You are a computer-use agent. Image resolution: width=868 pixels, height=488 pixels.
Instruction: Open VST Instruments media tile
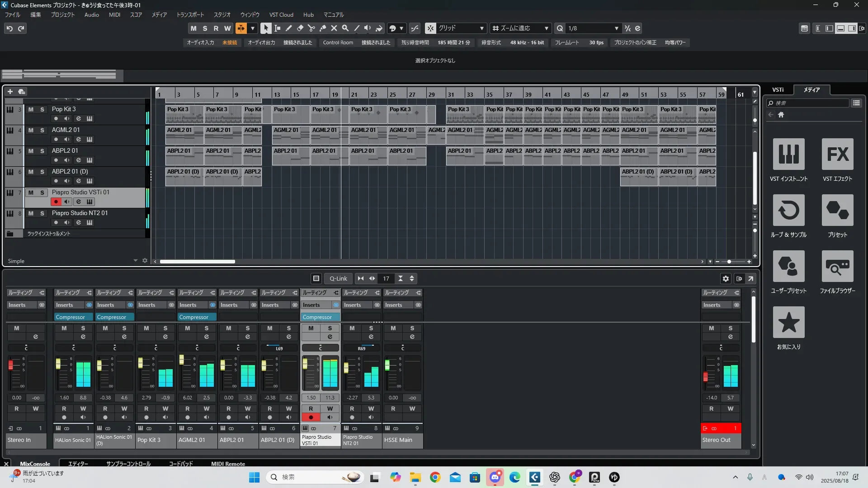[788, 154]
